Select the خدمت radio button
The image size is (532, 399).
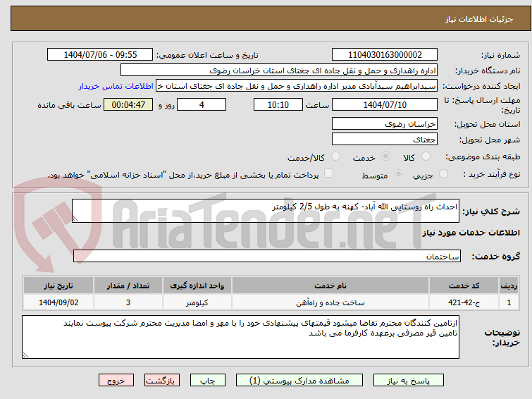coord(385,156)
